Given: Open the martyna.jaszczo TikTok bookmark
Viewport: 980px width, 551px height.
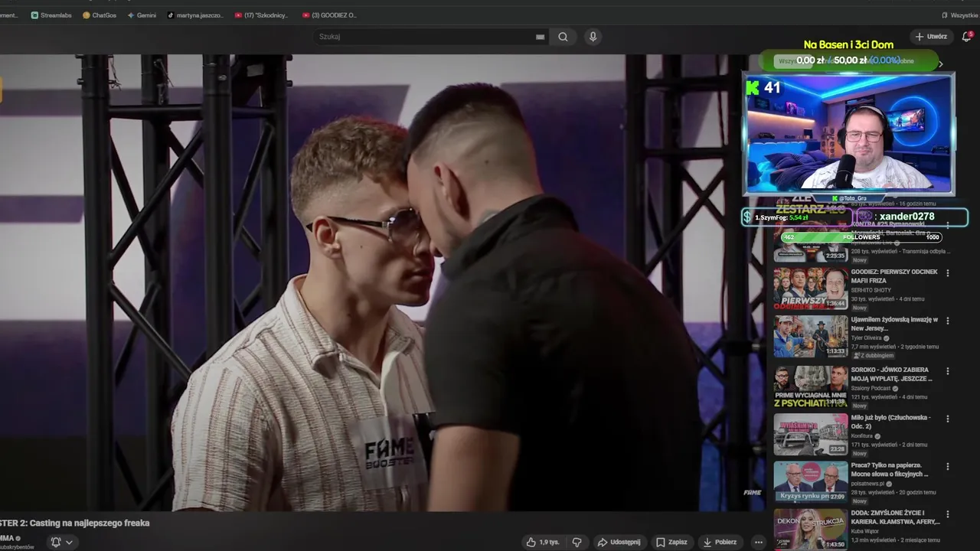Looking at the screenshot, I should [x=195, y=15].
